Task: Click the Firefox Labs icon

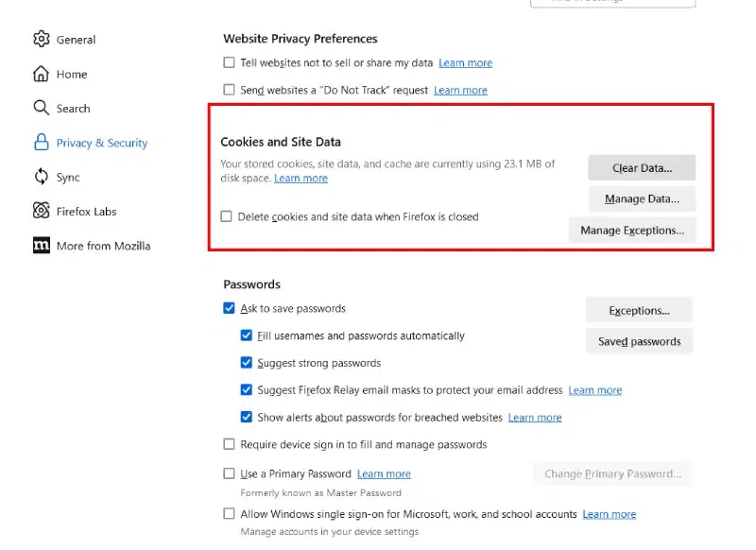Action: click(x=41, y=211)
